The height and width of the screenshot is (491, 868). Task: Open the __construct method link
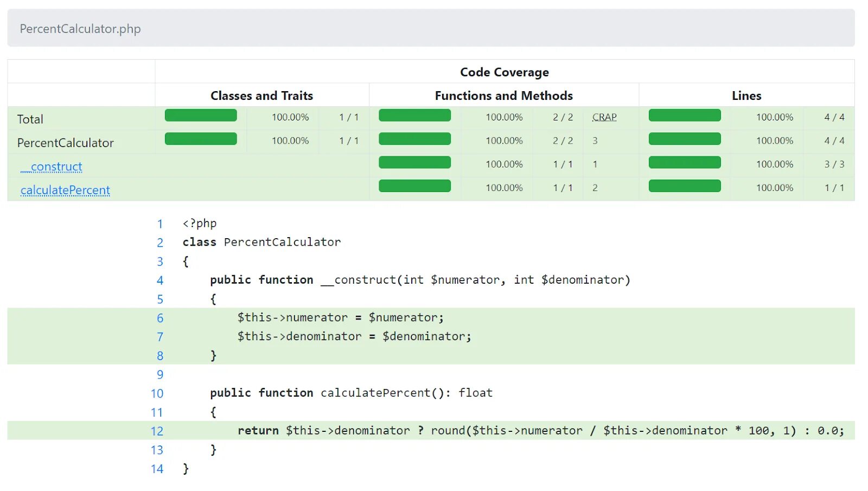[52, 167]
